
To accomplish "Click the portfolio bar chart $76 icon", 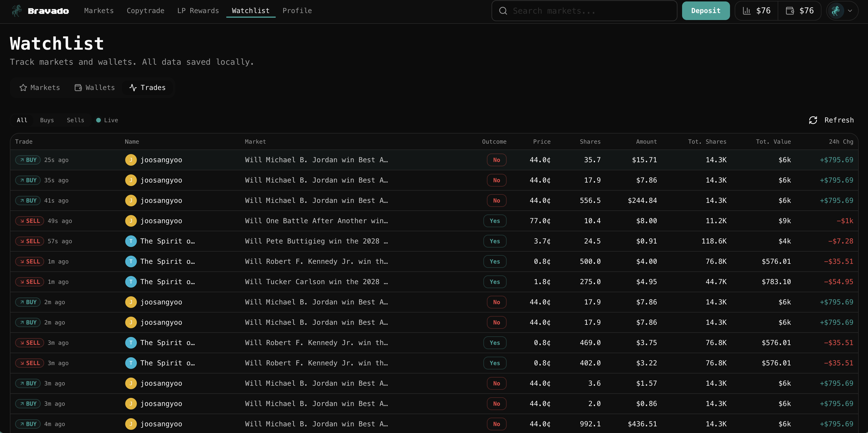I will click(746, 11).
